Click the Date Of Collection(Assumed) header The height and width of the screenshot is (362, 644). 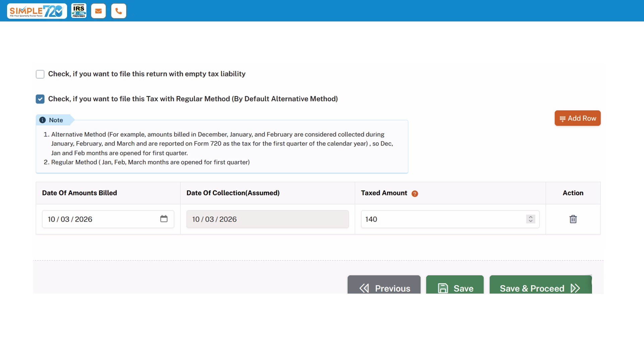[x=233, y=193]
